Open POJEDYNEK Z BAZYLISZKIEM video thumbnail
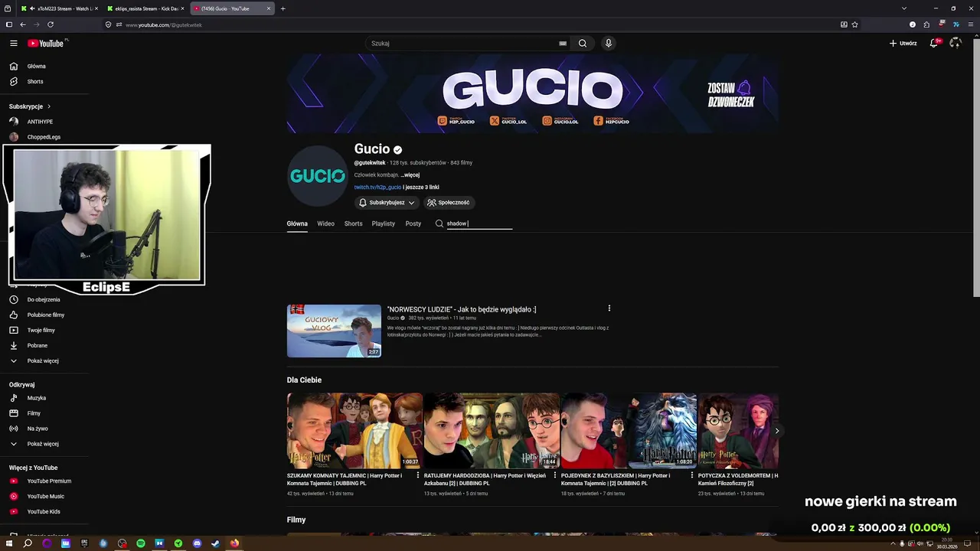 [x=629, y=431]
